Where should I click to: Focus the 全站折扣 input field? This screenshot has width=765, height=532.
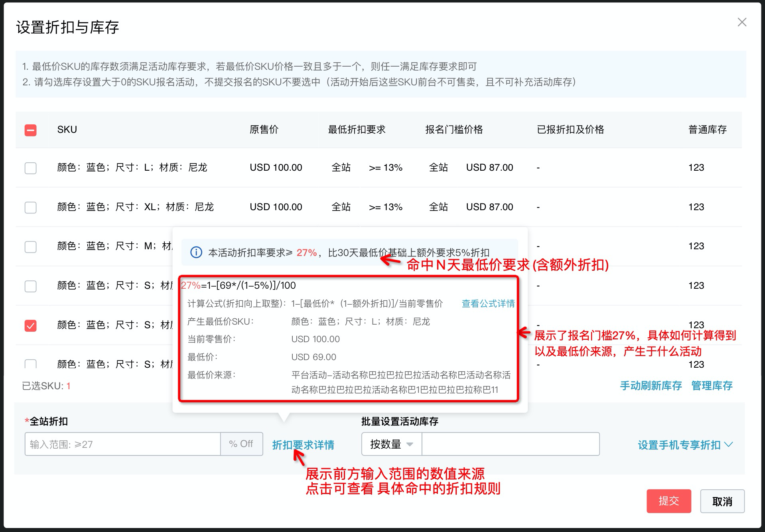(x=123, y=444)
